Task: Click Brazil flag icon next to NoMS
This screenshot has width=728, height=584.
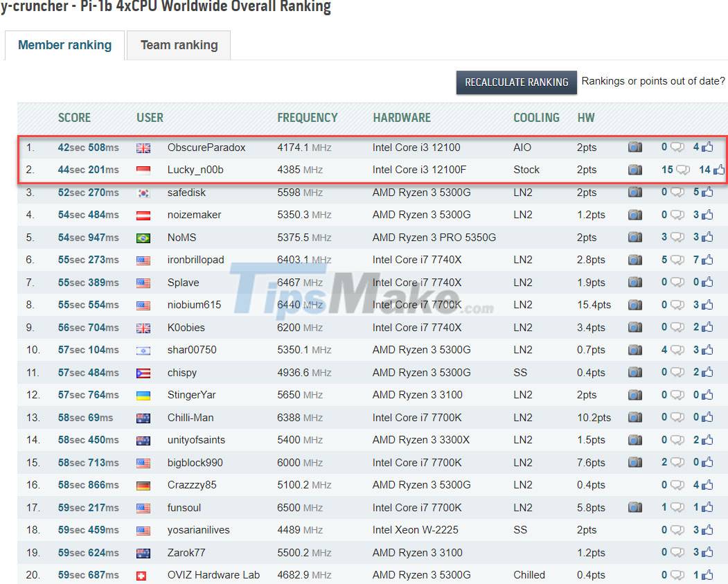Action: pyautogui.click(x=143, y=238)
